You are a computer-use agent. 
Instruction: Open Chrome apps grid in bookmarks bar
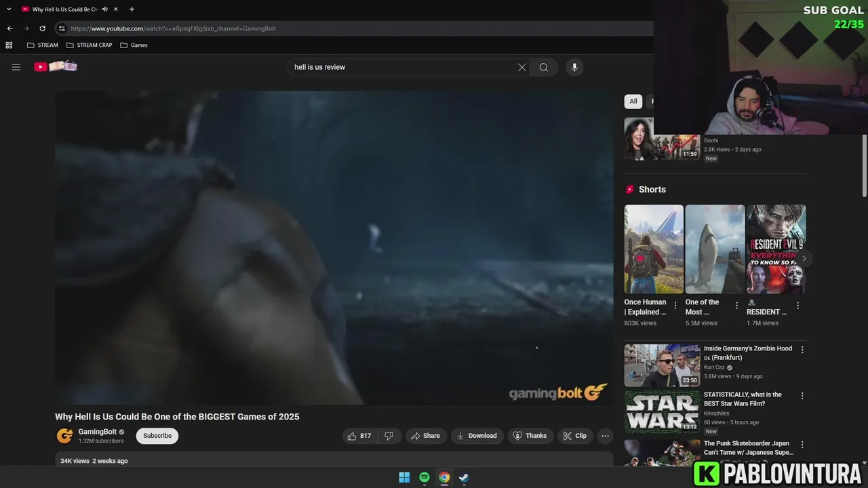9,45
